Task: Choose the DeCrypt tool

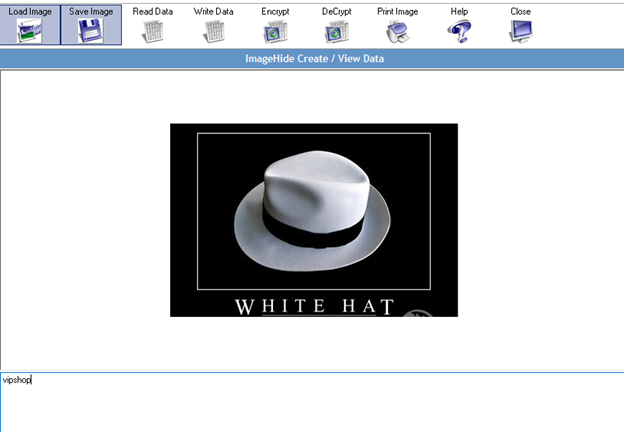Action: [336, 25]
